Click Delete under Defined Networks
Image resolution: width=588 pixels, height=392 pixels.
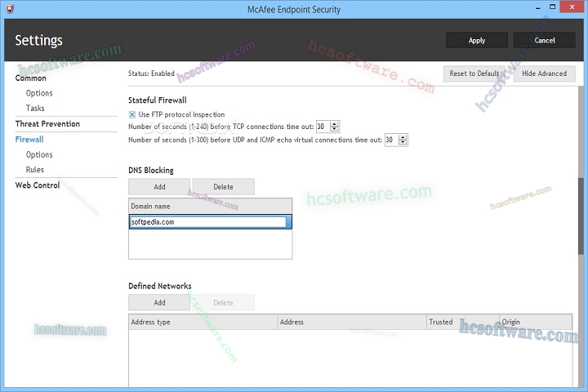tap(224, 303)
